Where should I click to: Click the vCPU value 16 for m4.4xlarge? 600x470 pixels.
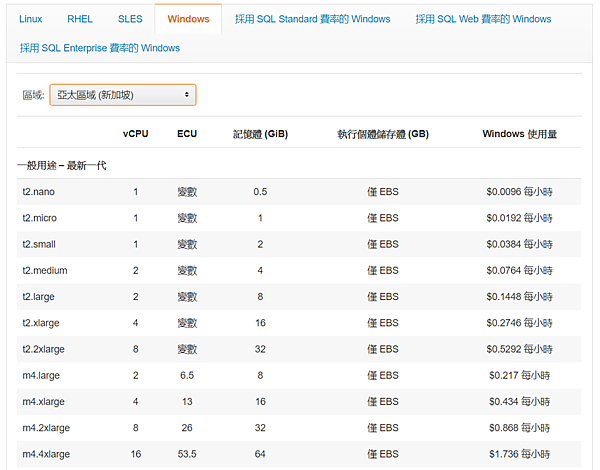[135, 454]
